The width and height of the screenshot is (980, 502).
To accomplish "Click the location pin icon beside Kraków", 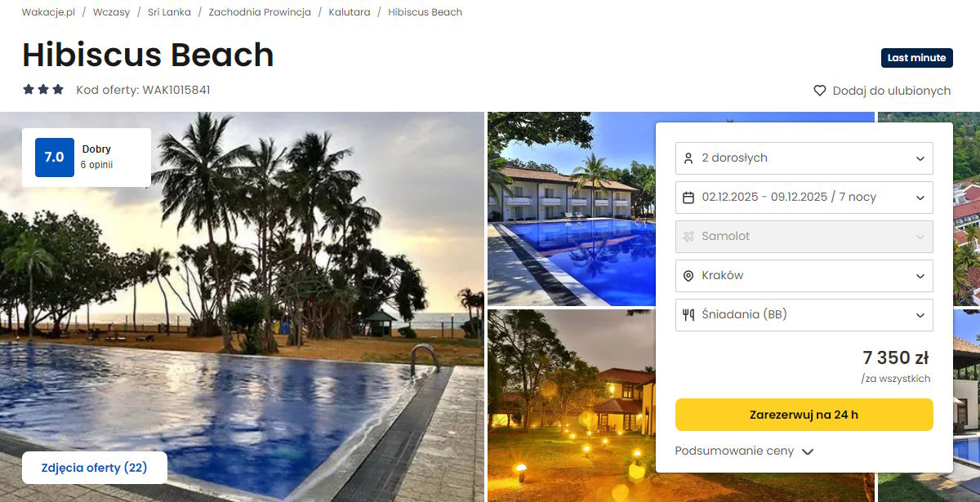I will (688, 275).
